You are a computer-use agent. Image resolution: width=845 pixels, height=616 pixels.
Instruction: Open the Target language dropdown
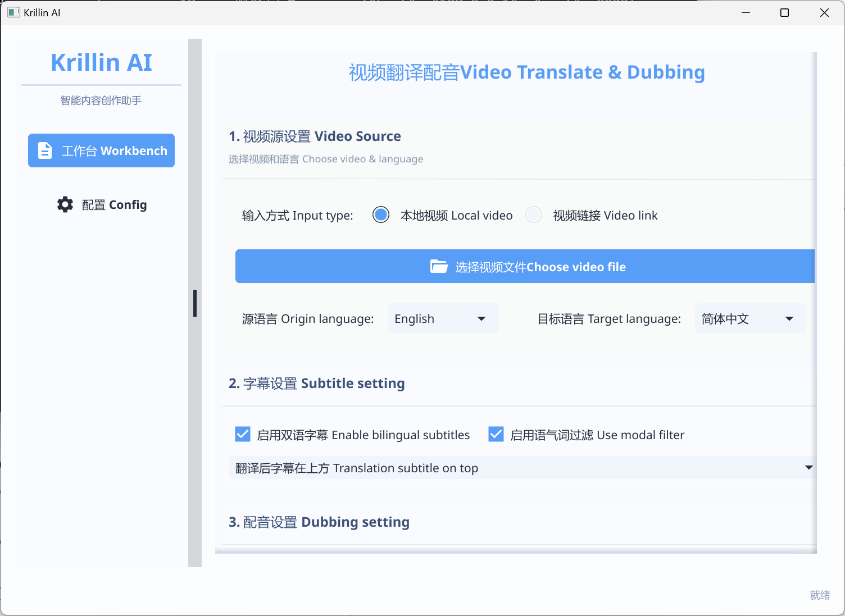click(x=750, y=318)
